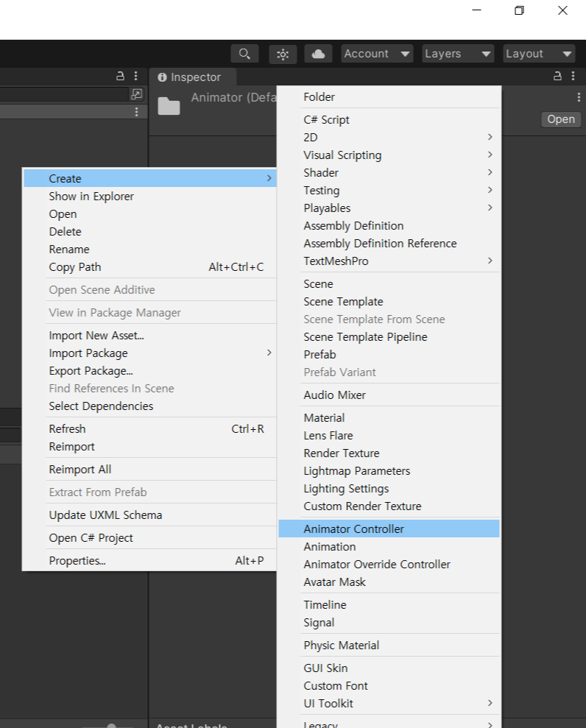Select Animation in Create submenu
The height and width of the screenshot is (728, 586).
point(389,547)
